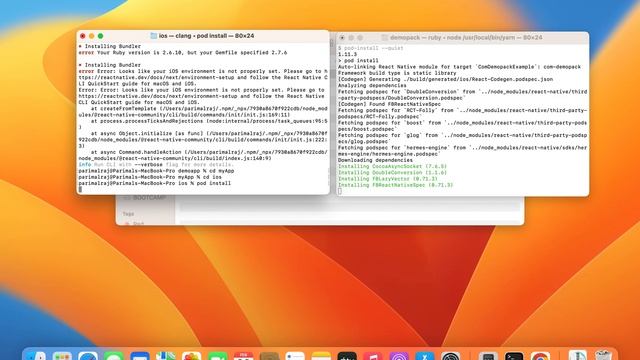Click folder proxy icon in ios terminal title
The width and height of the screenshot is (640, 360).
[153, 36]
